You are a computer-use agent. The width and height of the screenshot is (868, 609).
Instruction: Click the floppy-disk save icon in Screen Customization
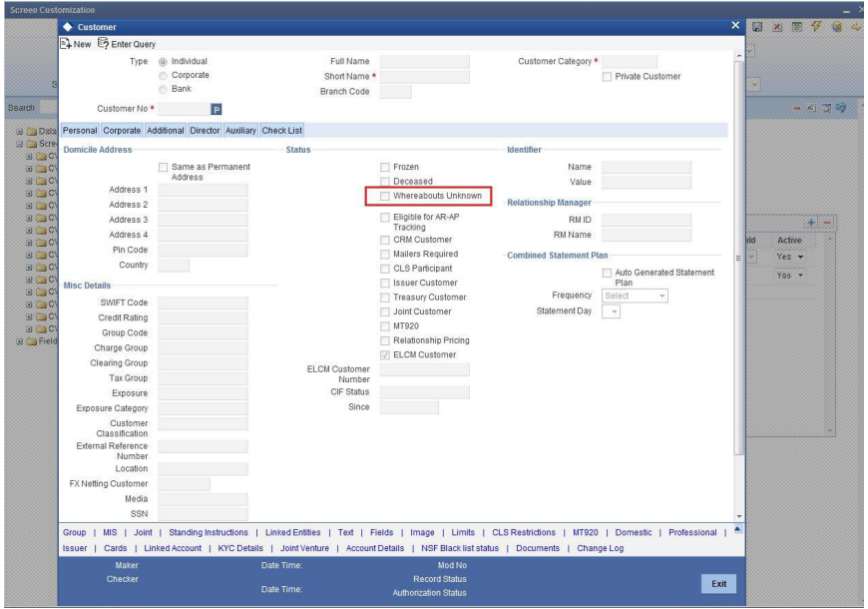[757, 27]
